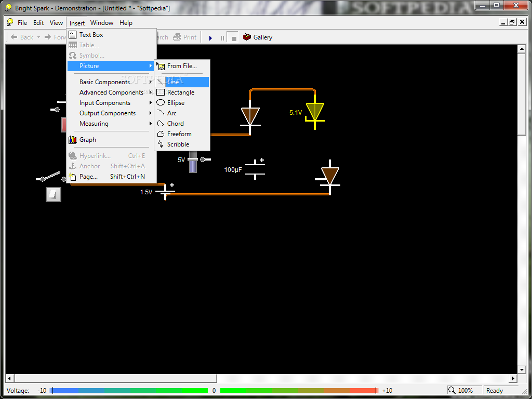Expand the Advanced Components submenu arrow

(150, 92)
